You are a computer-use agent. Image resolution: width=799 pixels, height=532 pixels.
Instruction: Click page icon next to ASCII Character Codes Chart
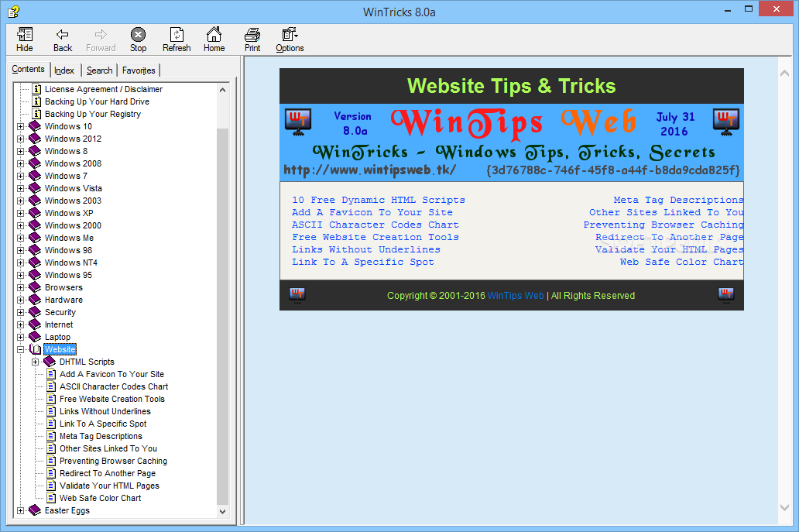(x=51, y=386)
